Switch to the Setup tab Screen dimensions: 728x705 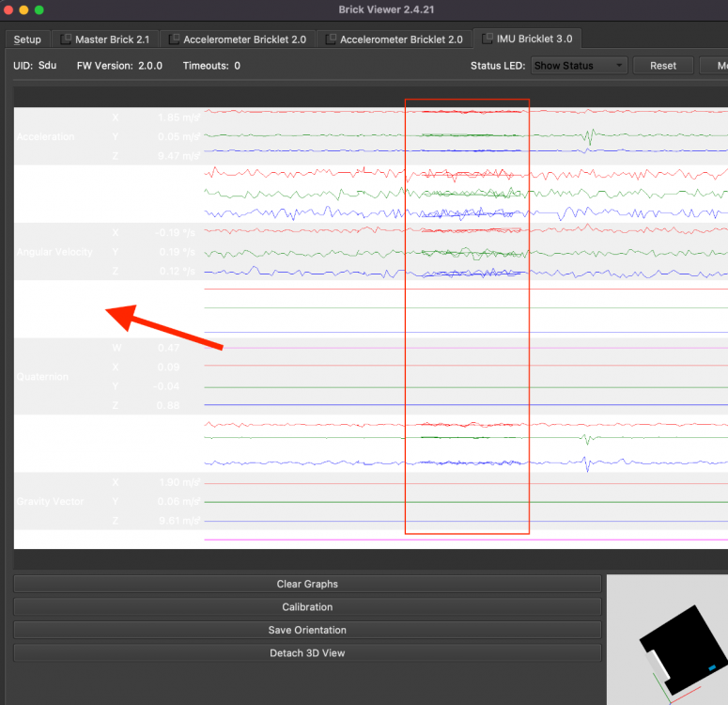point(27,39)
